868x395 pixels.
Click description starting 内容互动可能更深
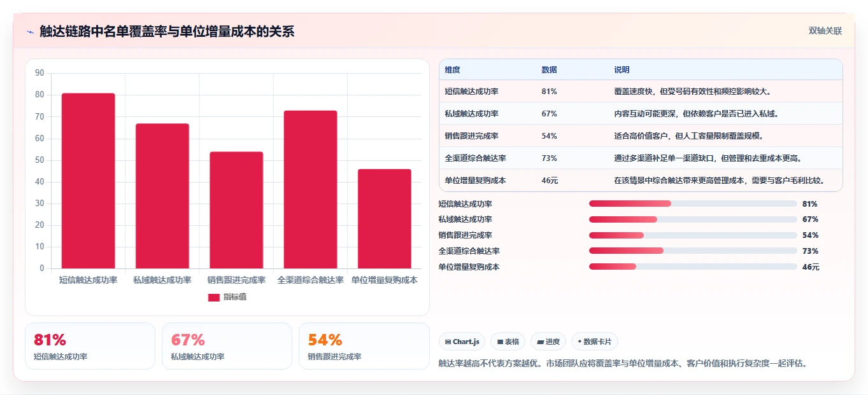(696, 114)
